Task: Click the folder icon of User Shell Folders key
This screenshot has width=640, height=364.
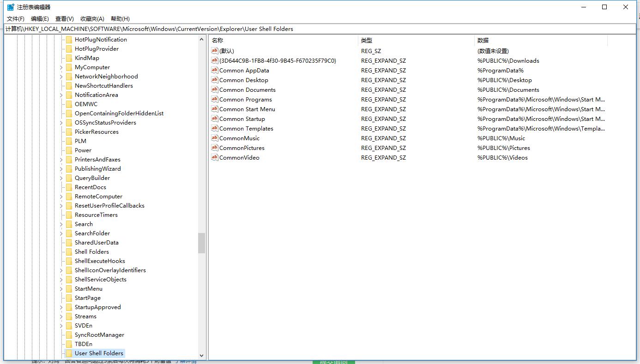Action: point(69,353)
